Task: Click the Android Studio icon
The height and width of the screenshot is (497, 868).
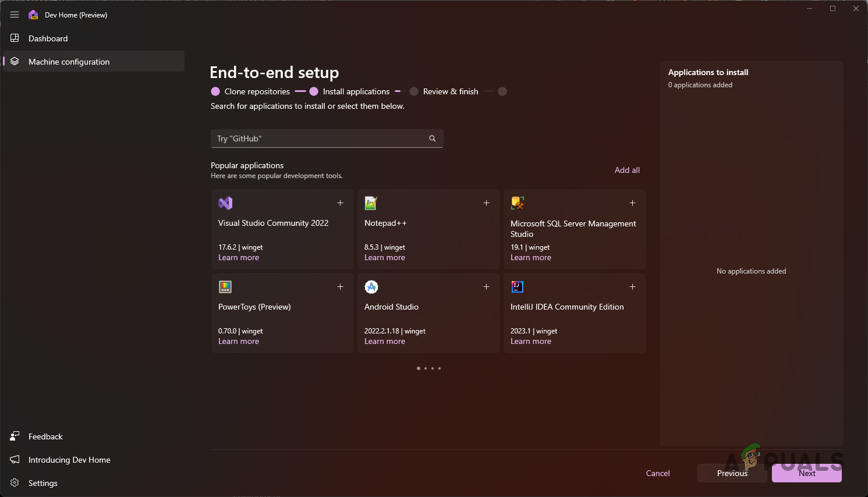Action: pos(371,286)
